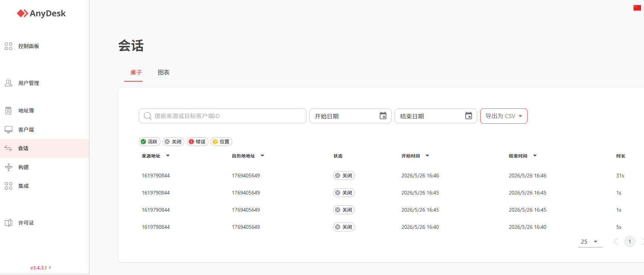Click the 开始日期 start date field
The height and width of the screenshot is (275, 644).
[x=350, y=116]
